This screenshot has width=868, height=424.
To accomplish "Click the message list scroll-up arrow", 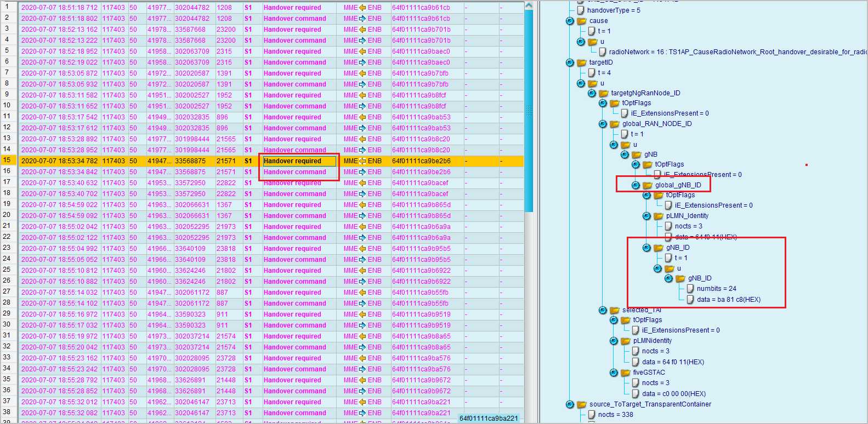I will point(529,5).
